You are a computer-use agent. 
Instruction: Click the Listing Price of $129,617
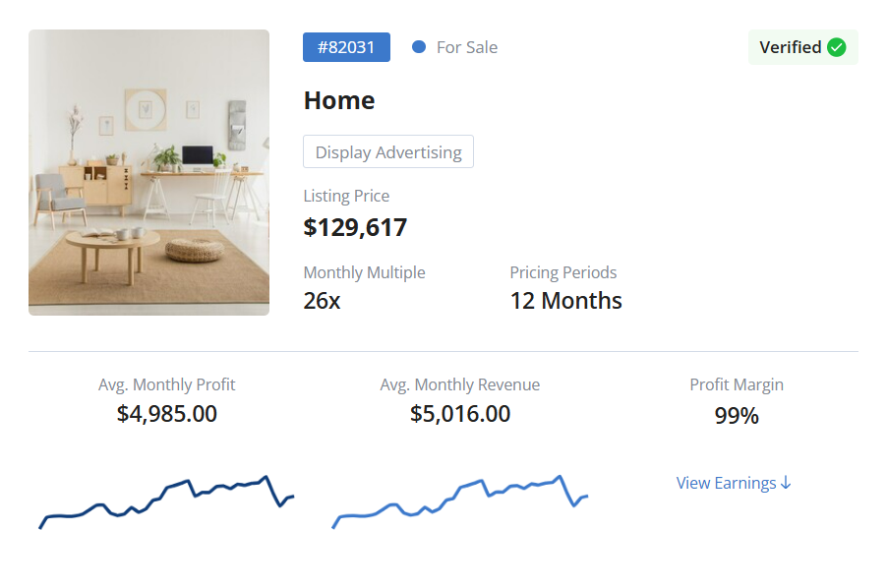[355, 227]
